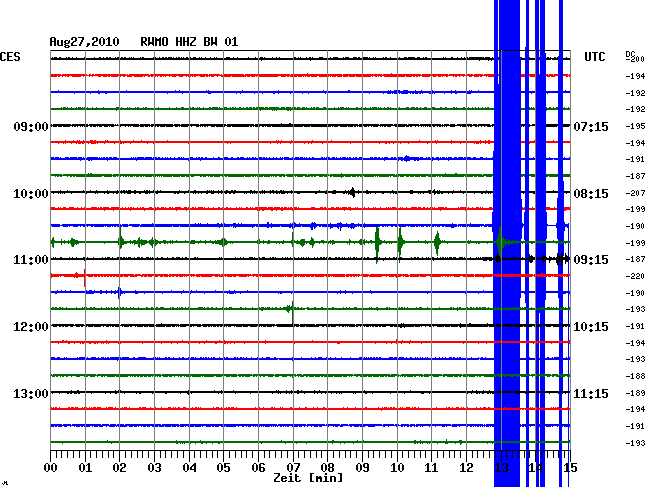
Task: Select minute tick label 07
Action: (x=293, y=468)
